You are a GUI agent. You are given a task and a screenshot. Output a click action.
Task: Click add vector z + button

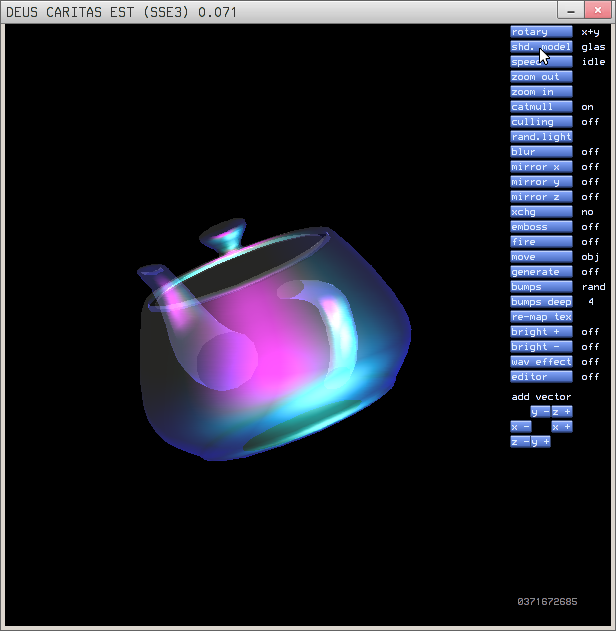562,412
